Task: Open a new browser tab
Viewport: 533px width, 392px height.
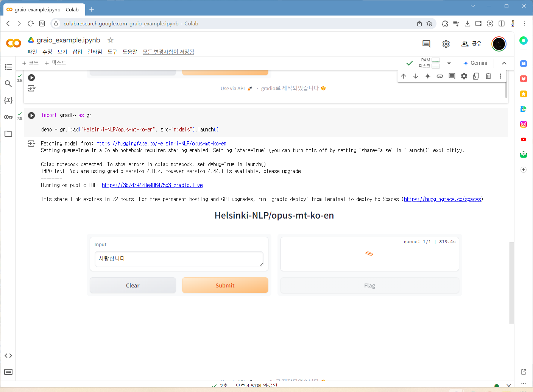Action: point(92,9)
